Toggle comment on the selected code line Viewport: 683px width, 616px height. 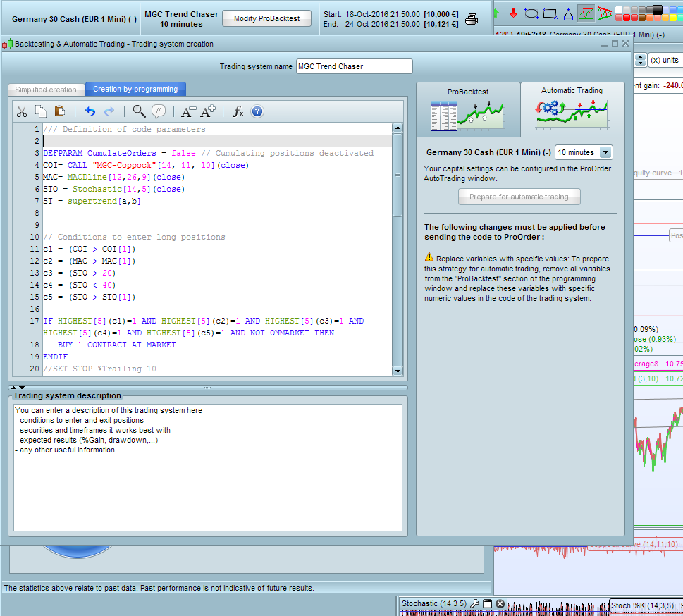[159, 111]
